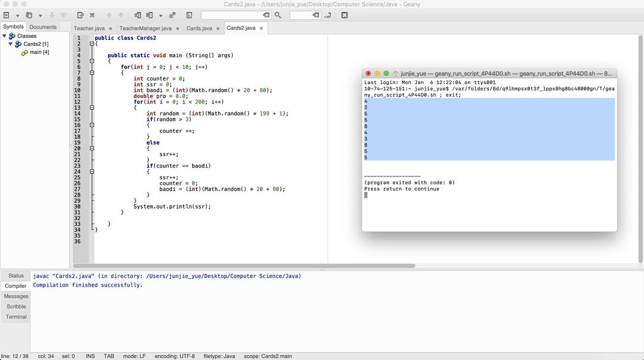Select main [4] method in symbols tree
The width and height of the screenshot is (644, 360).
(39, 52)
